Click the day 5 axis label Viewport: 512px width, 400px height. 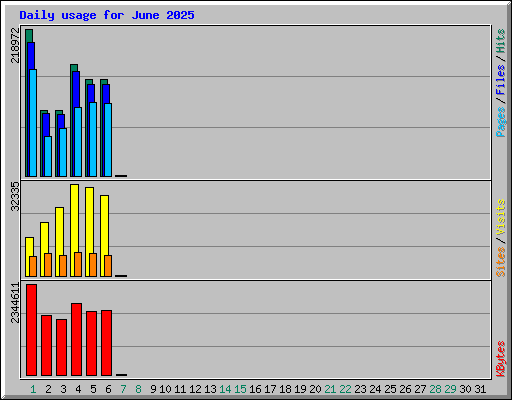[93, 389]
